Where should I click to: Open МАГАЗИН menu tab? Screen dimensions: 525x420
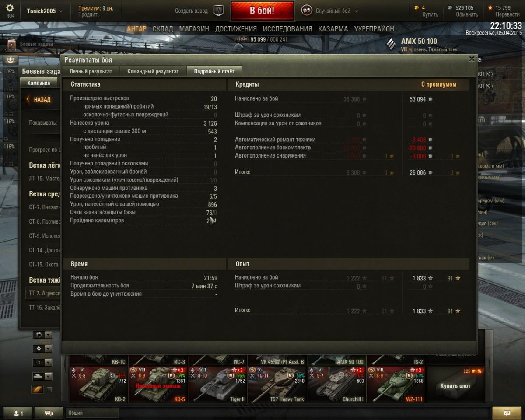tap(194, 29)
